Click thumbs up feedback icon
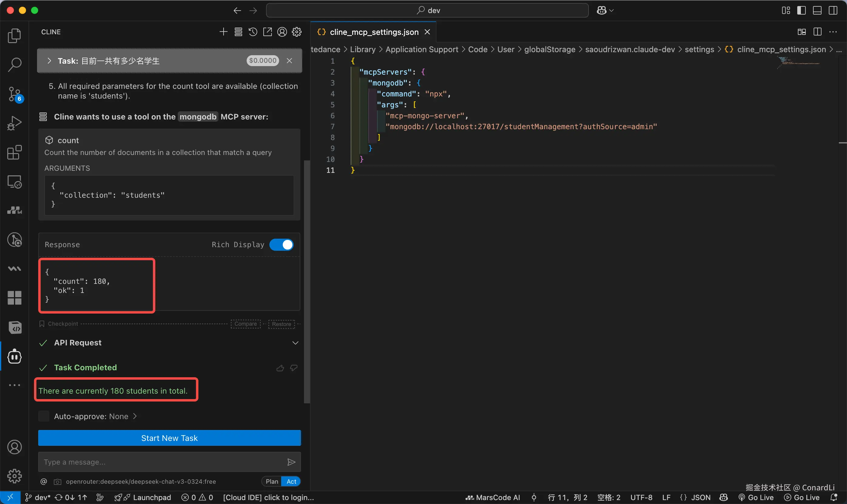Screen dimensions: 847x504 point(280,368)
